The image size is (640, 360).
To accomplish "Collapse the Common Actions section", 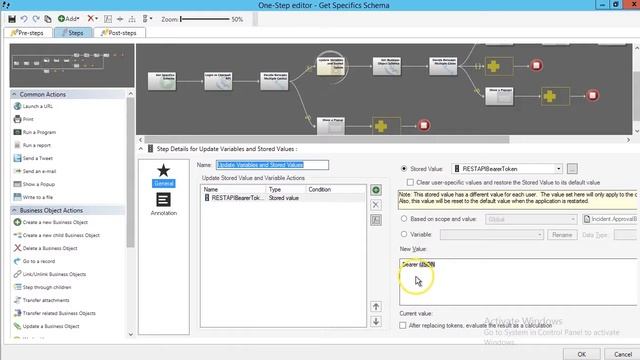I will 14,94.
